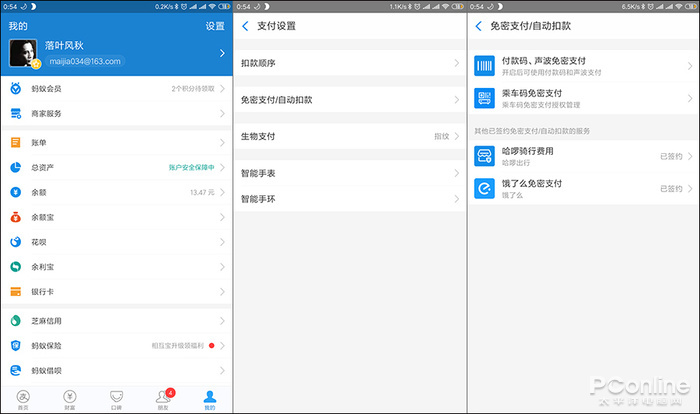Open chevron on 乘车码免密支付 row

click(x=690, y=98)
